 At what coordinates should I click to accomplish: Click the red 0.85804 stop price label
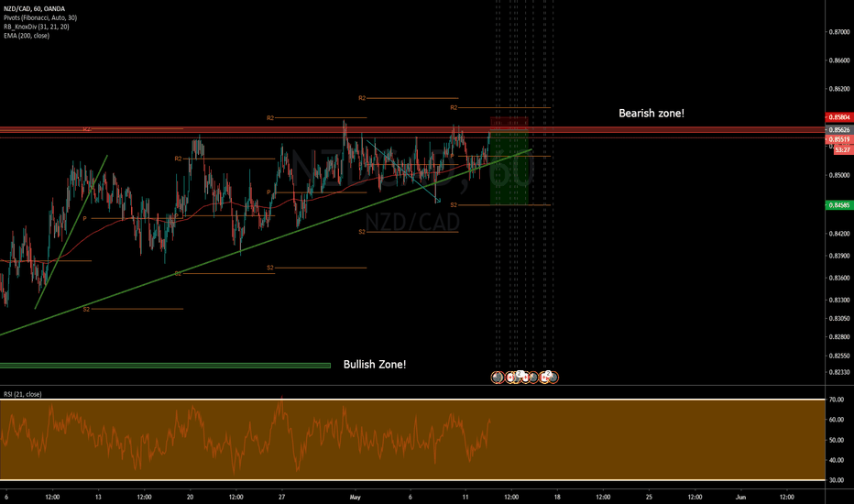click(x=839, y=117)
